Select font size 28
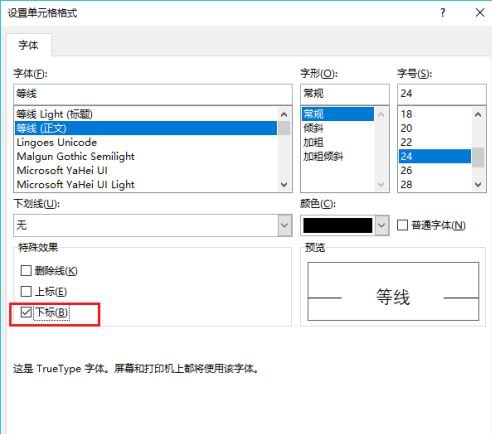This screenshot has height=435, width=492. pyautogui.click(x=435, y=184)
